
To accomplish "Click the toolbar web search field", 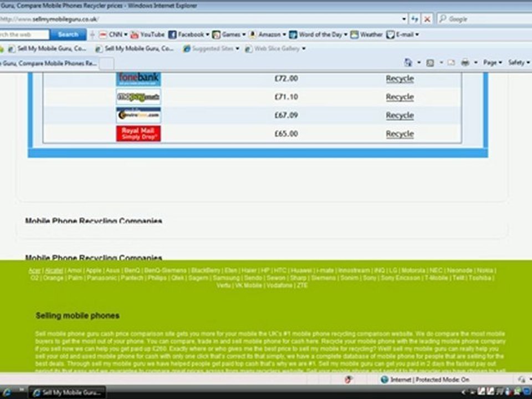I will pos(24,34).
